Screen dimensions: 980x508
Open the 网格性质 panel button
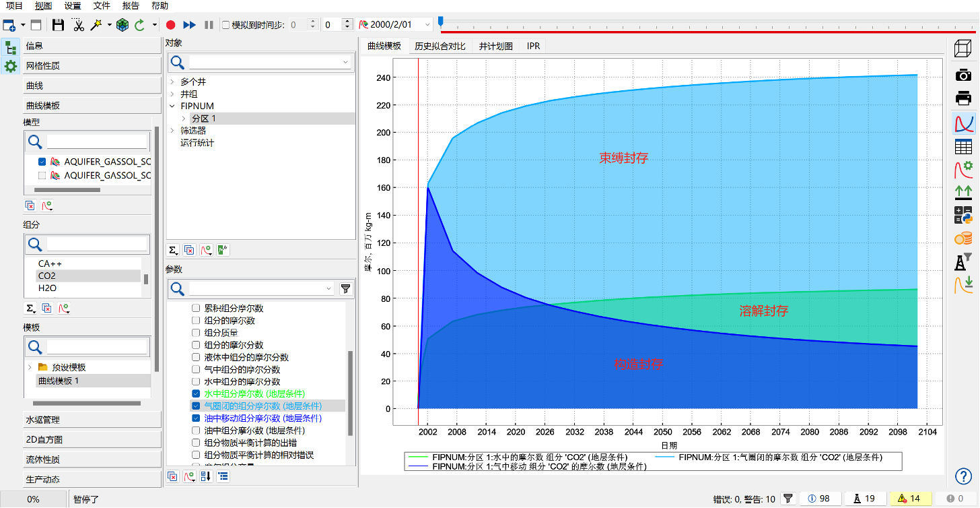(x=92, y=65)
